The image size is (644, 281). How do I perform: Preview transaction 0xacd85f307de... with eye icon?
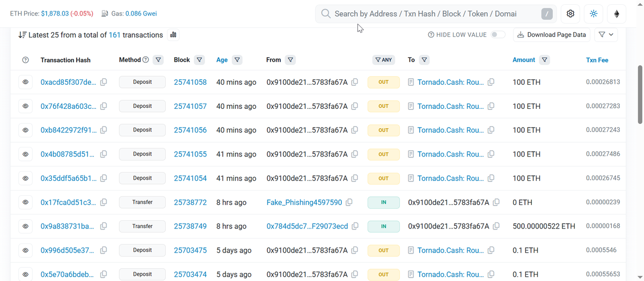point(25,82)
